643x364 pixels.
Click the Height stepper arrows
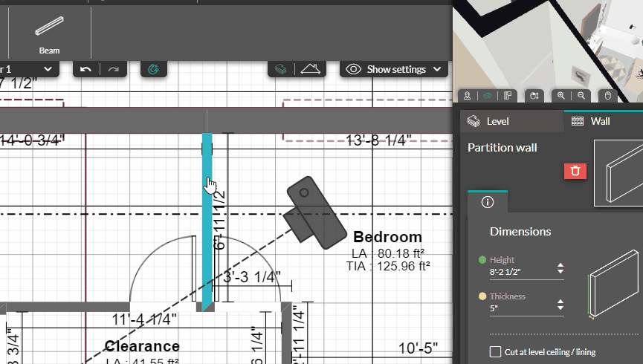pos(560,269)
